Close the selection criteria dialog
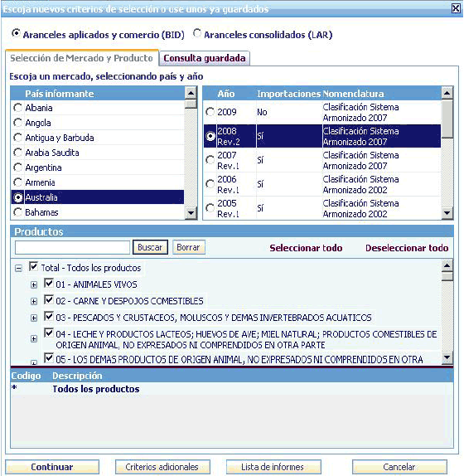The height and width of the screenshot is (476, 464). click(x=456, y=8)
